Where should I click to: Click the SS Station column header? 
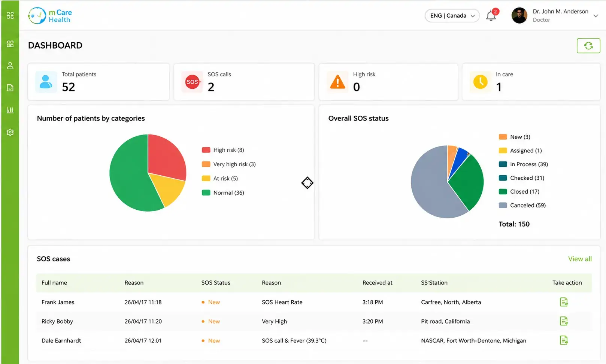434,283
